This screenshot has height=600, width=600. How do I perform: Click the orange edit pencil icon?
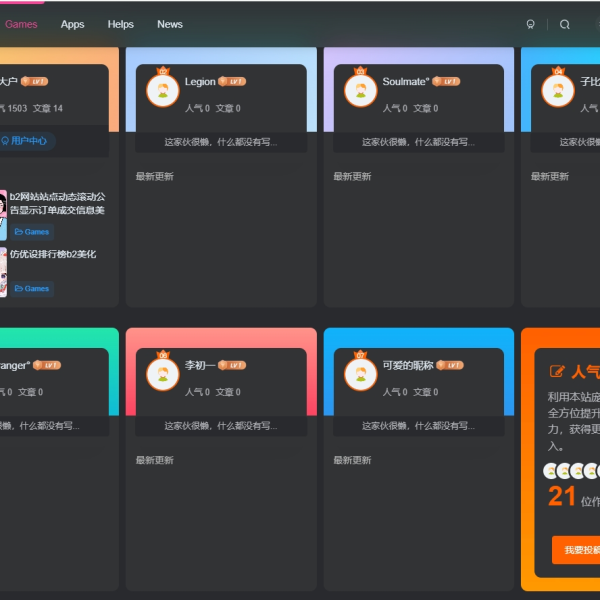[557, 372]
